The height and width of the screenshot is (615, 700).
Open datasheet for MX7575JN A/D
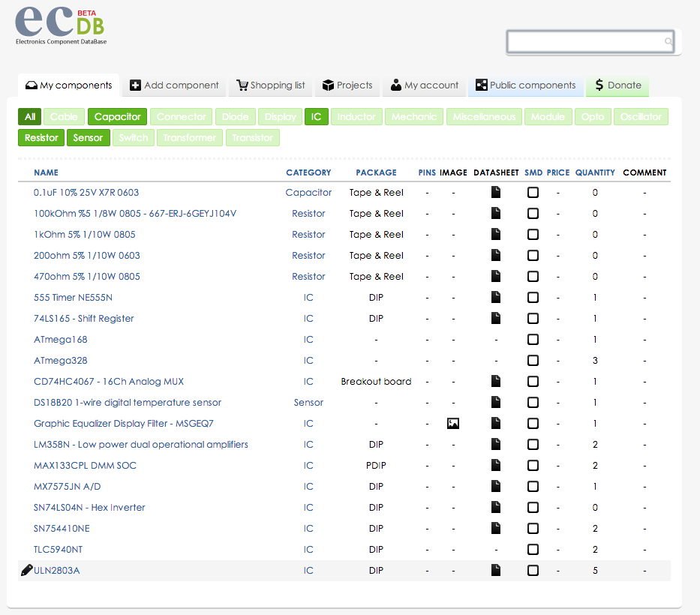tap(495, 486)
